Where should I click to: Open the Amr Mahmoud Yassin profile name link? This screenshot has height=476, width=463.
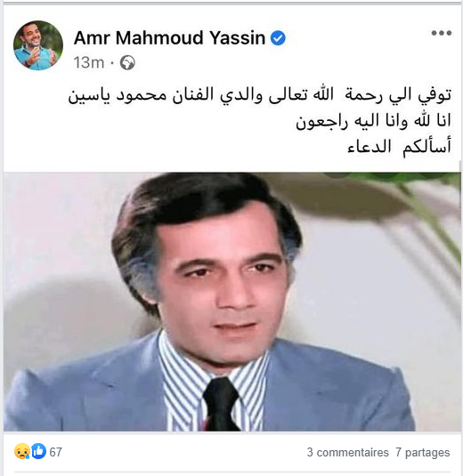169,38
